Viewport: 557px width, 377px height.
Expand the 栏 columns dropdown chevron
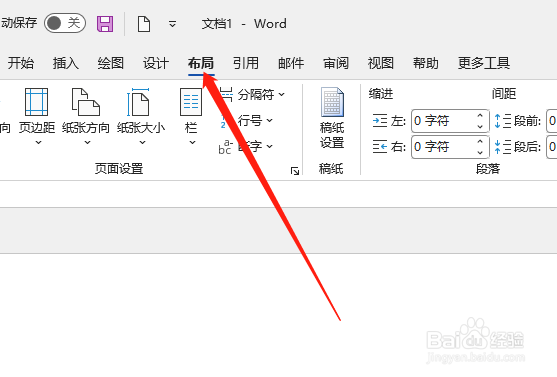pos(192,142)
